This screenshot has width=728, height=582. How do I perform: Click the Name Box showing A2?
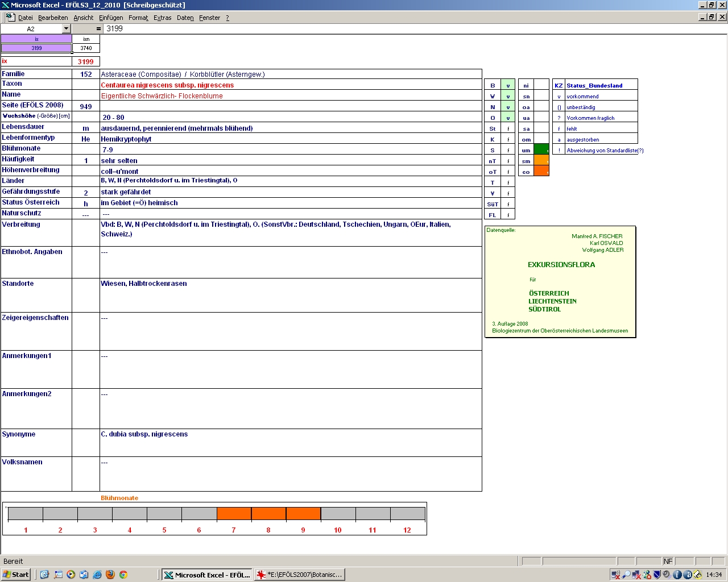point(31,28)
